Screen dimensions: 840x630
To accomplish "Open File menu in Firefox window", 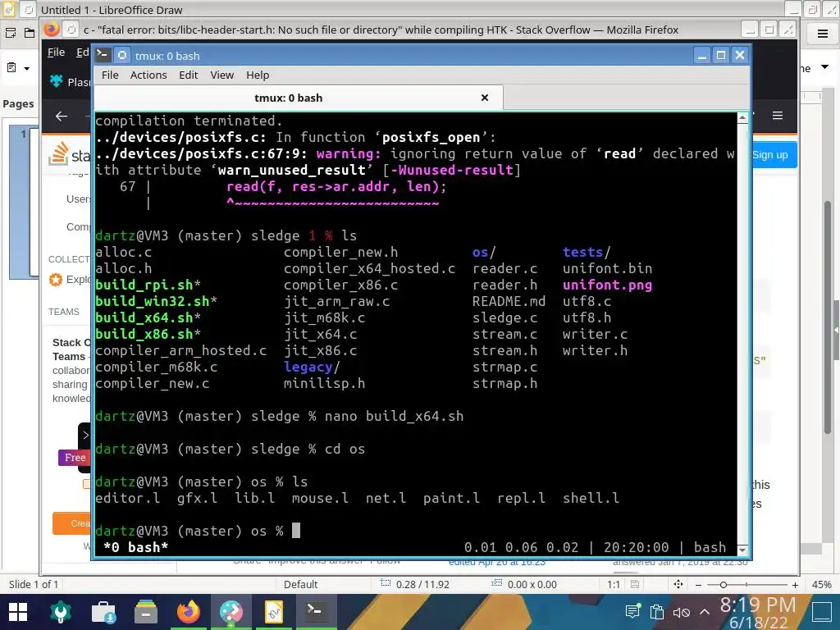I will pos(56,52).
